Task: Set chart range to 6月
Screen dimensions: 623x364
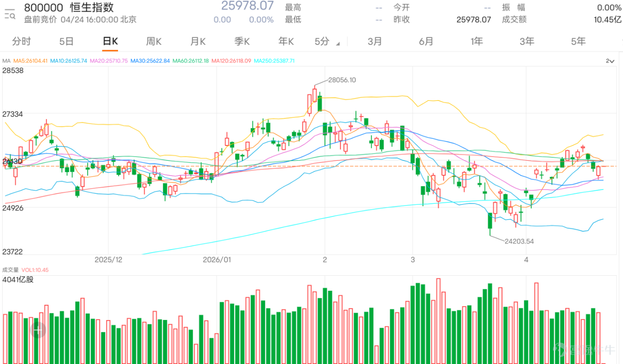Action: click(x=426, y=41)
